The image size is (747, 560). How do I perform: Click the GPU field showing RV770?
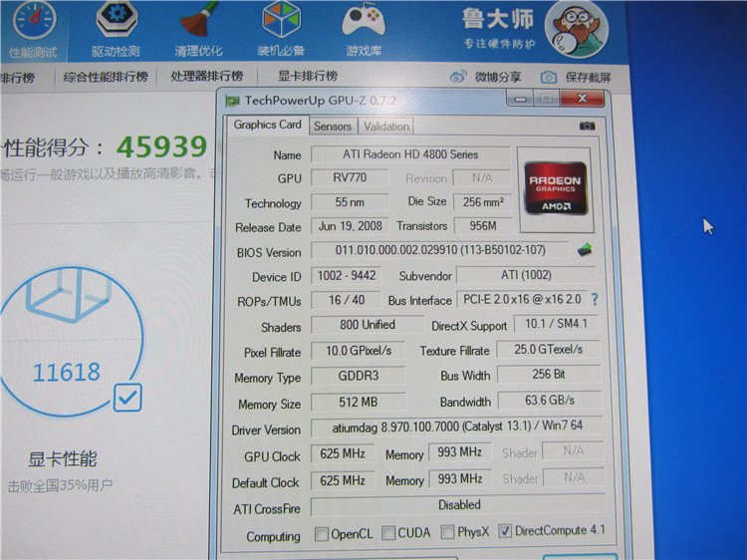coord(350,177)
